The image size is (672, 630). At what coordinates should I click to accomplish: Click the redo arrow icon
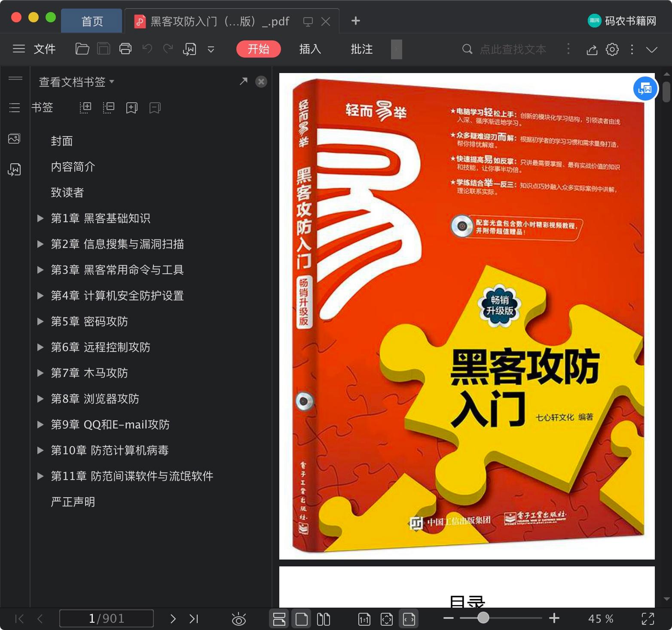coord(168,49)
